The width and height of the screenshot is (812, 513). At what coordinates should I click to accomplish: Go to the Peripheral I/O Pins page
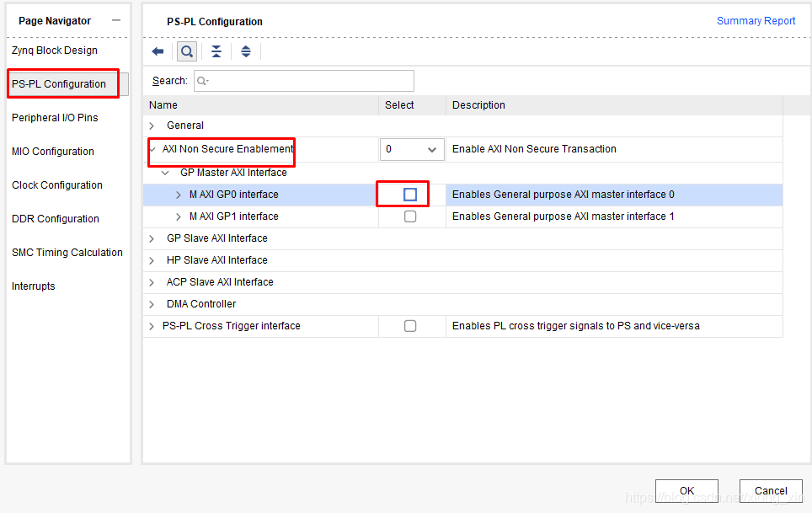[55, 117]
